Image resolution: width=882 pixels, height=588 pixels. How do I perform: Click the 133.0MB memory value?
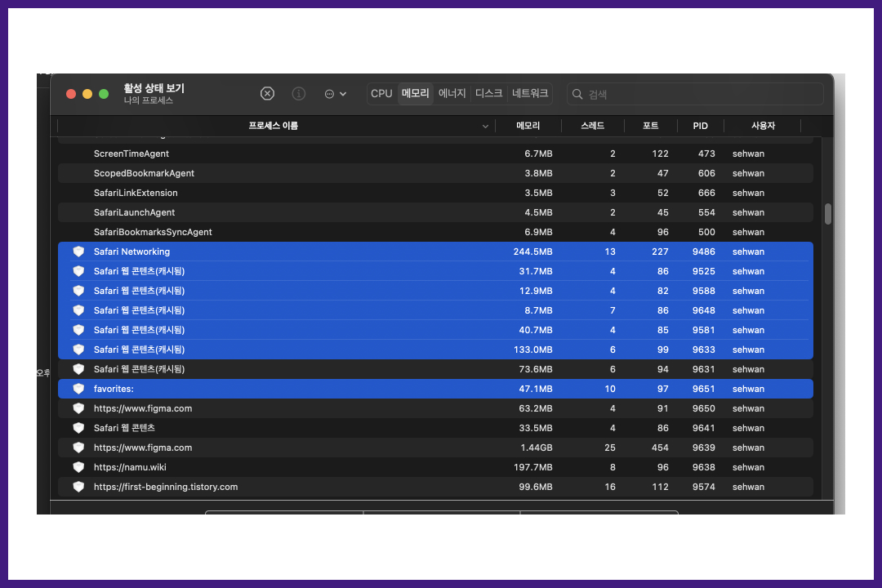532,350
